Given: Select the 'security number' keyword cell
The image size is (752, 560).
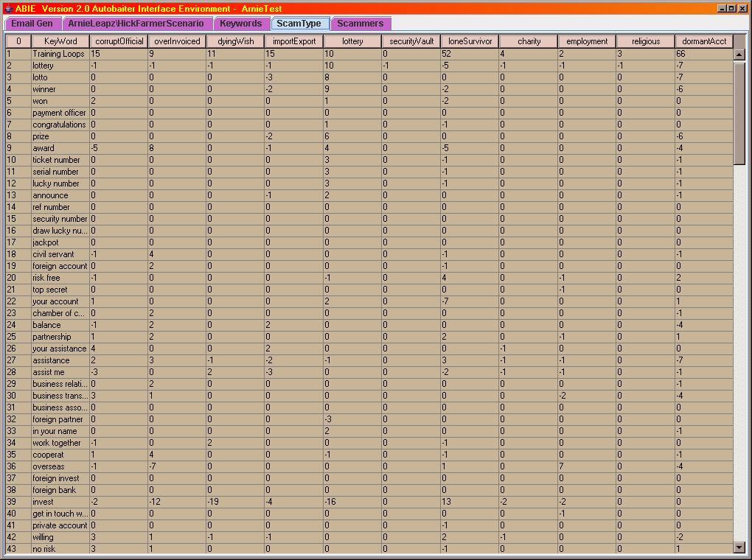Looking at the screenshot, I should [x=60, y=219].
